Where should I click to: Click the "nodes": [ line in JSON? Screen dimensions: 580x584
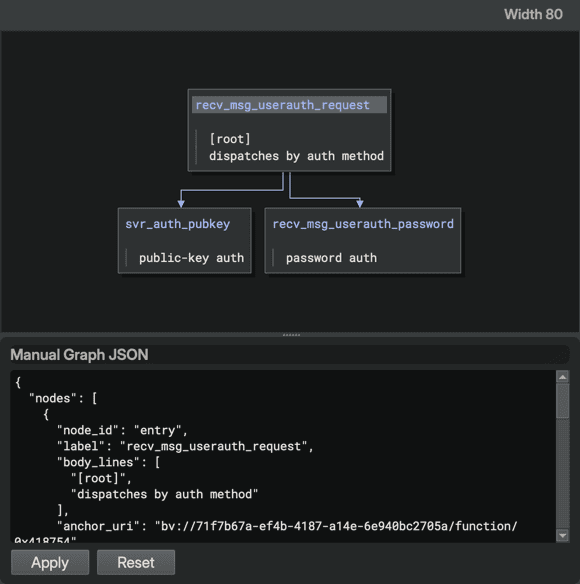click(x=63, y=398)
